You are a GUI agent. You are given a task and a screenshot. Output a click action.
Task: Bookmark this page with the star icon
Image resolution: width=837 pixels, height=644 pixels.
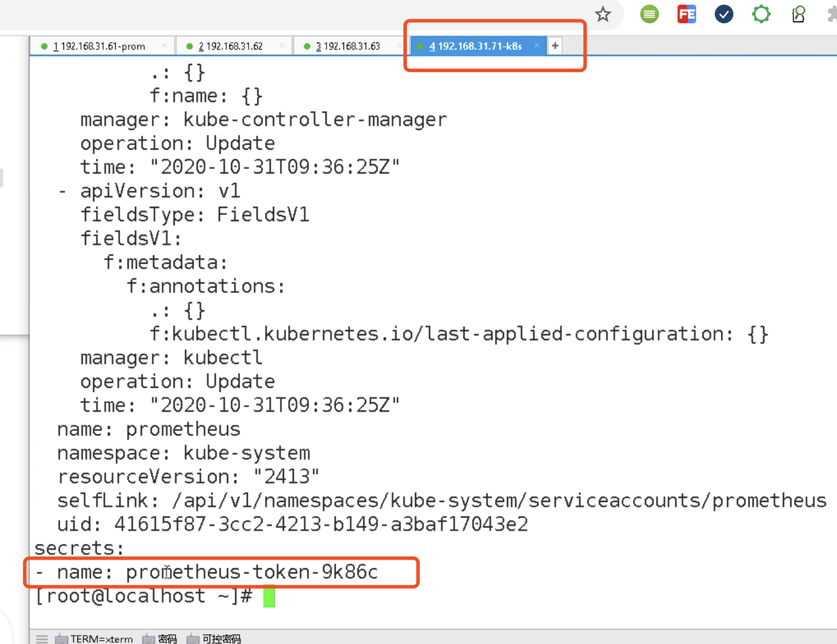click(603, 14)
